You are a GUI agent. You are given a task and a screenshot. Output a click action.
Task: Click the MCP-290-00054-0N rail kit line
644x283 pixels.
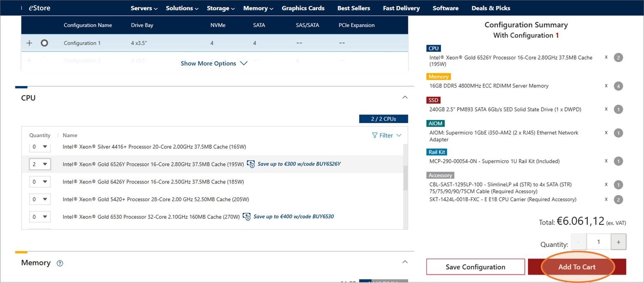[x=495, y=161]
